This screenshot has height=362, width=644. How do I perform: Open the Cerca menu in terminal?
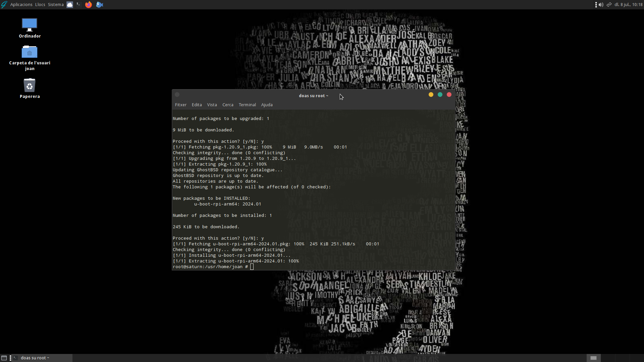[x=228, y=105]
